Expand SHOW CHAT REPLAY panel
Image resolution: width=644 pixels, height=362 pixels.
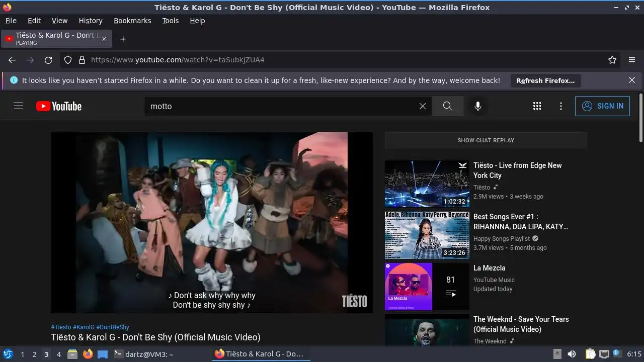click(486, 140)
